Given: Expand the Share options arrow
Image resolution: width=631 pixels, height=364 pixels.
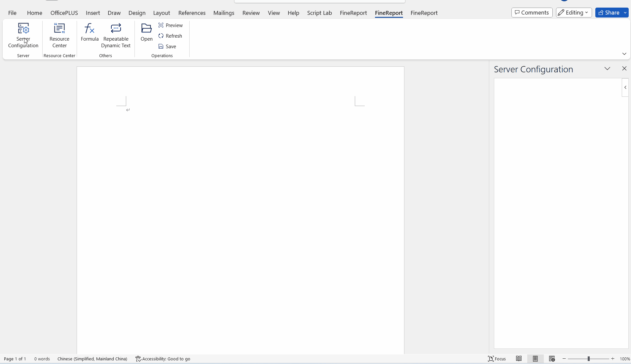Looking at the screenshot, I should pos(625,13).
